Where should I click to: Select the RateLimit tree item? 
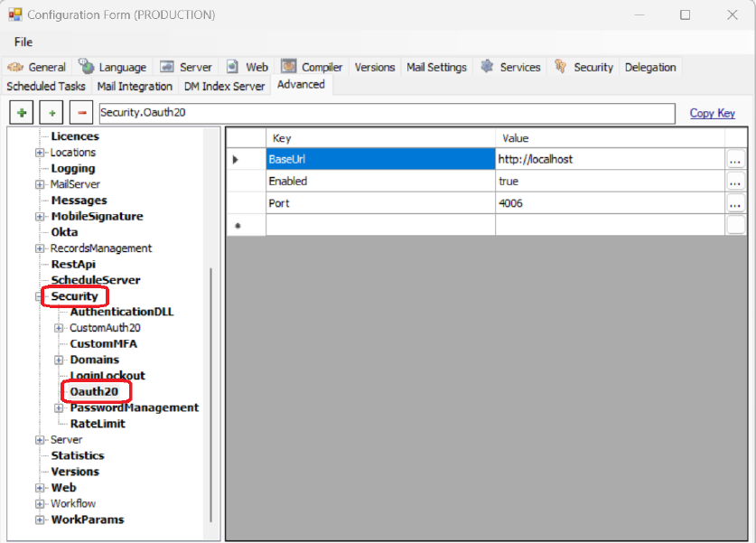98,424
